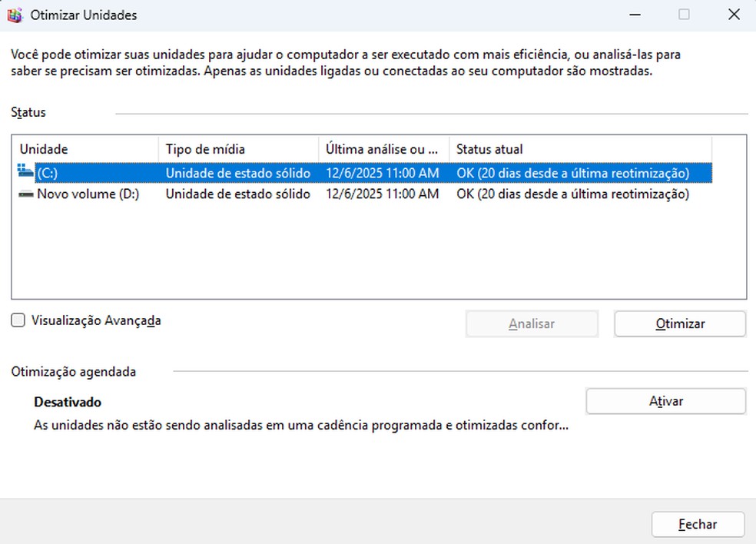Click the minimize icon in the title bar
The image size is (756, 544).
point(635,15)
